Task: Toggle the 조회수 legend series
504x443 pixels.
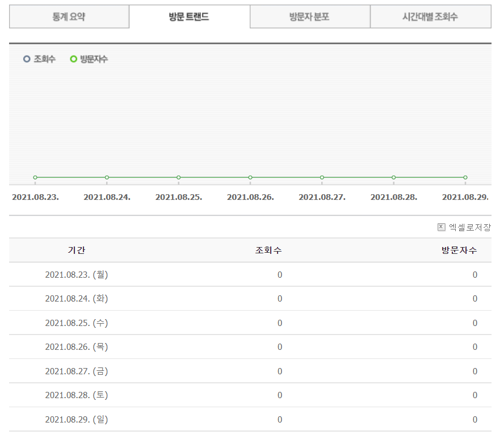Action: (x=40, y=59)
